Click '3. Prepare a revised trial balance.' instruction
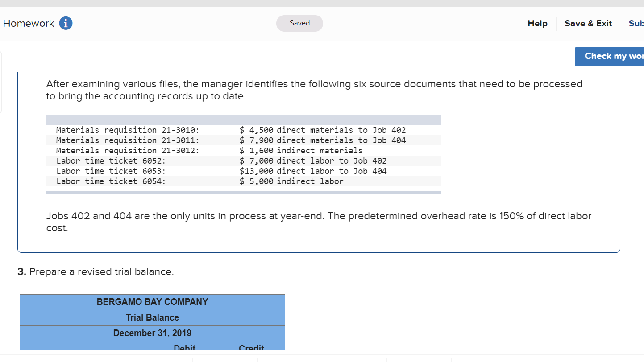 (x=96, y=272)
